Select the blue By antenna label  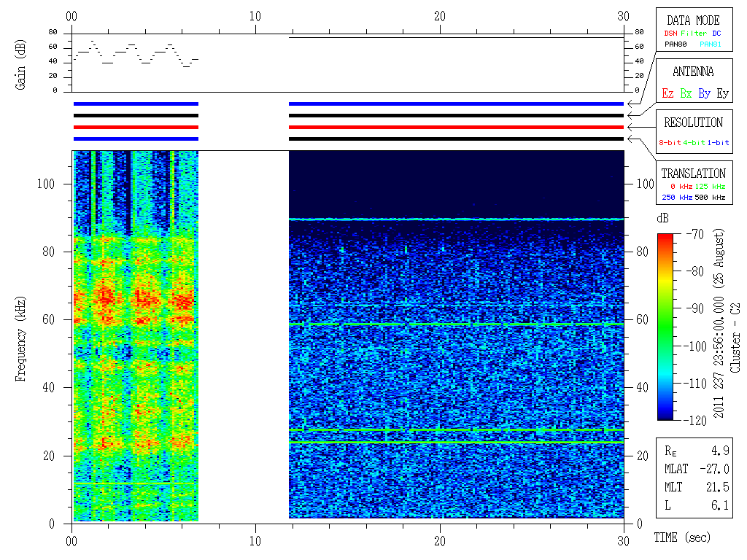704,93
